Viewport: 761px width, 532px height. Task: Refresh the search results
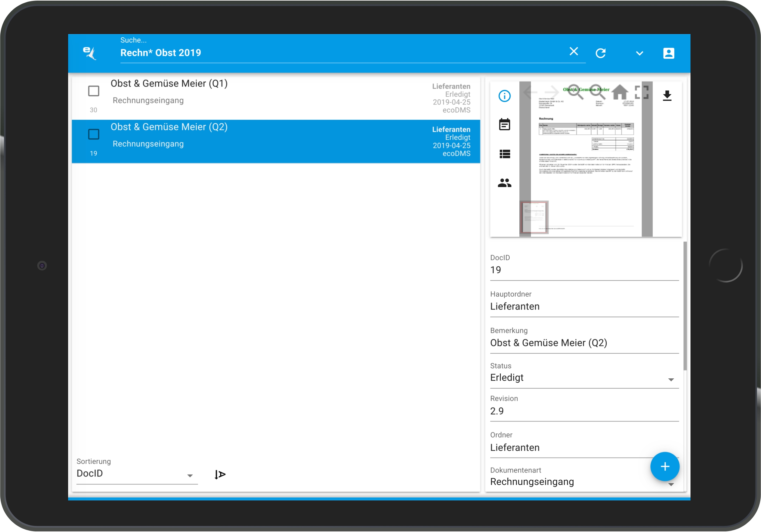[x=601, y=53]
